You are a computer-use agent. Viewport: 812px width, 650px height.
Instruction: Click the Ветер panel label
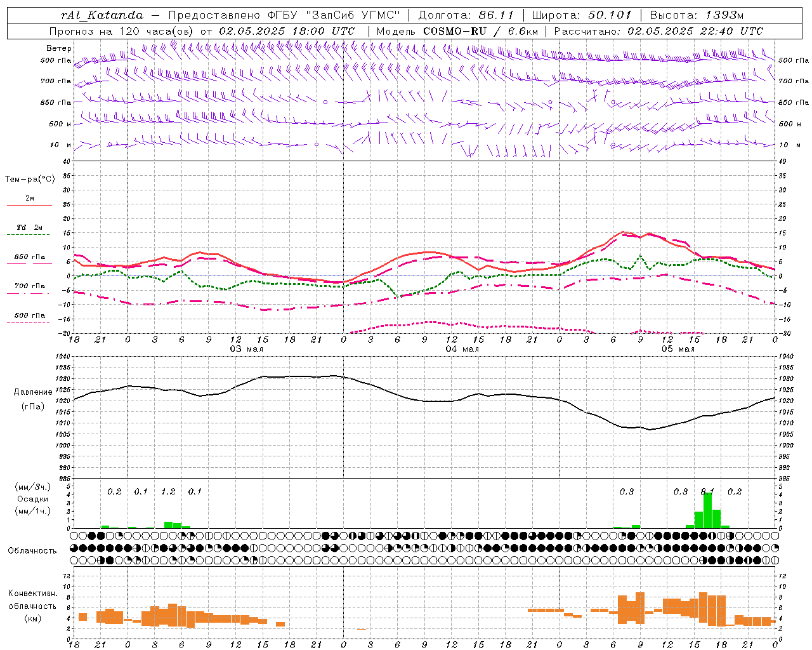pyautogui.click(x=59, y=48)
